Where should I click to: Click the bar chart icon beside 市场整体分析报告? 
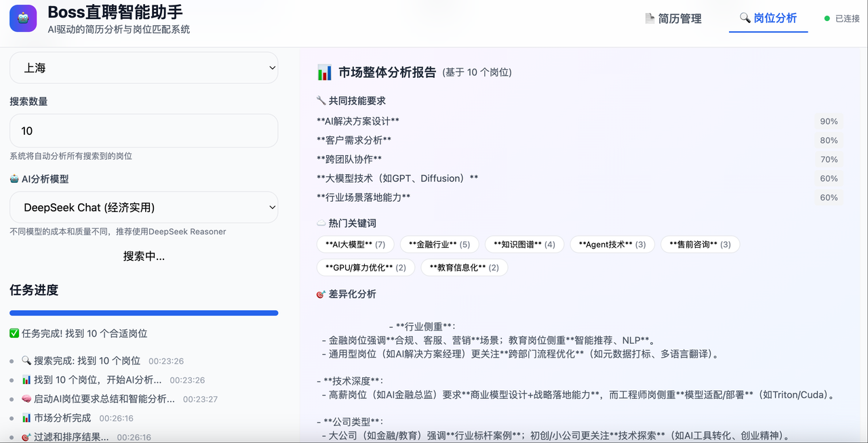[324, 72]
